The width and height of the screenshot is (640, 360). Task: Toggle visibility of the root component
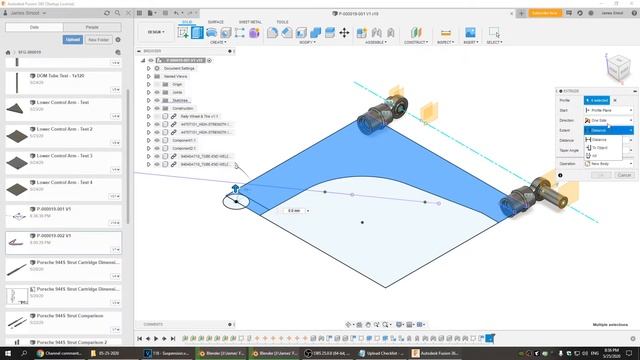point(151,60)
